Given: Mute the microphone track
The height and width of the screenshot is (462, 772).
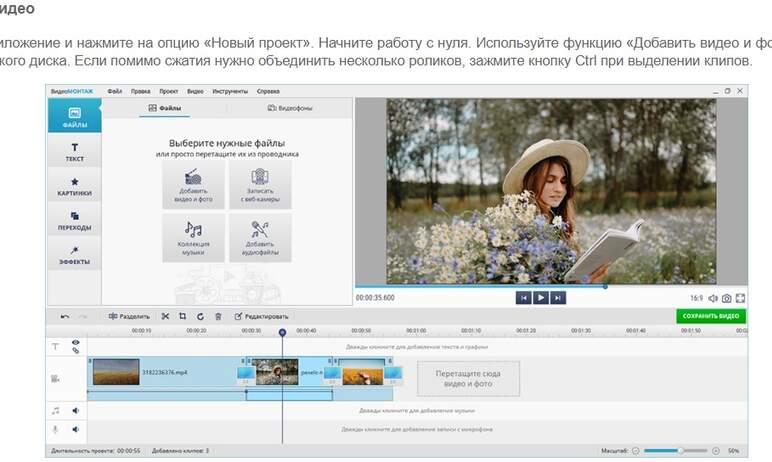Looking at the screenshot, I should tap(75, 429).
